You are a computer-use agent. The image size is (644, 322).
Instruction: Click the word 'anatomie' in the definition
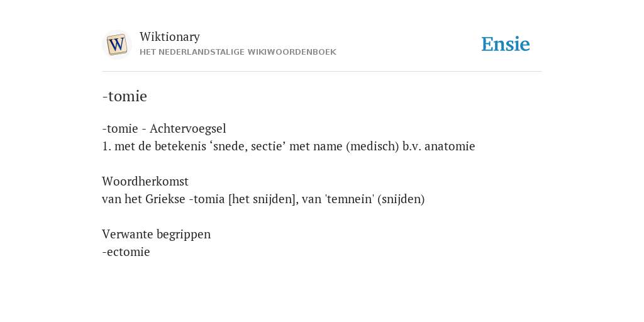coord(450,146)
